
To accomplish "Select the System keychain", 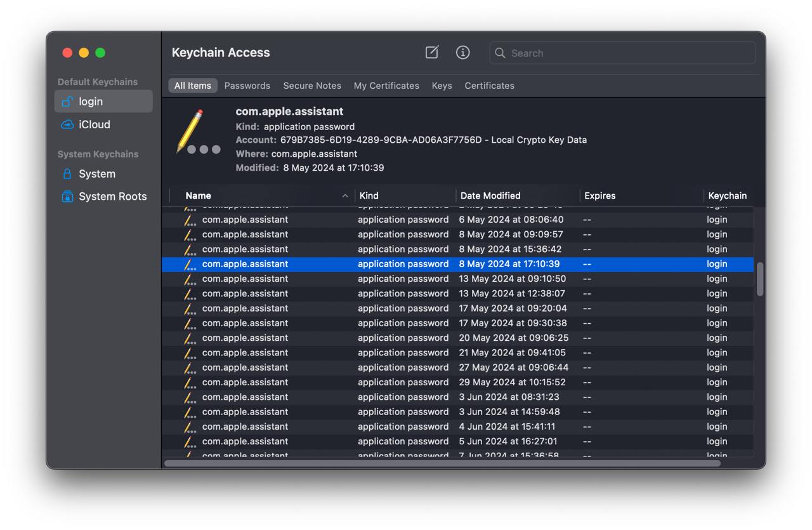I will pyautogui.click(x=103, y=174).
